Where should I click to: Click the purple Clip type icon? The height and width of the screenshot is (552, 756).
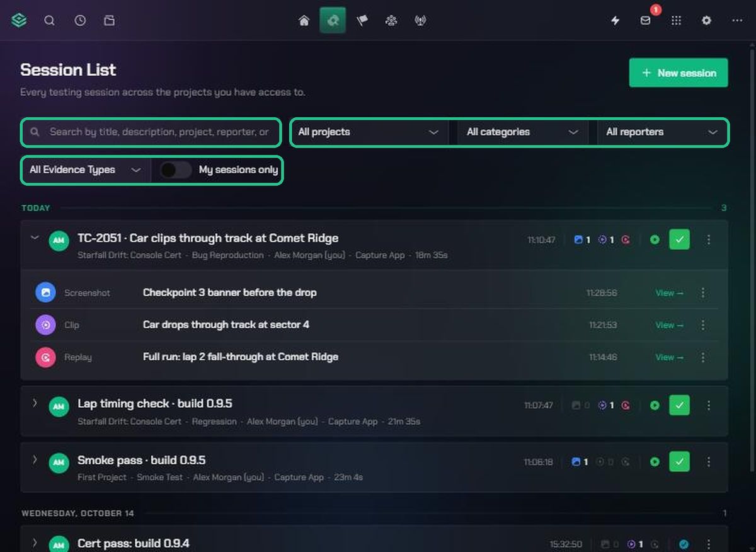tap(45, 325)
